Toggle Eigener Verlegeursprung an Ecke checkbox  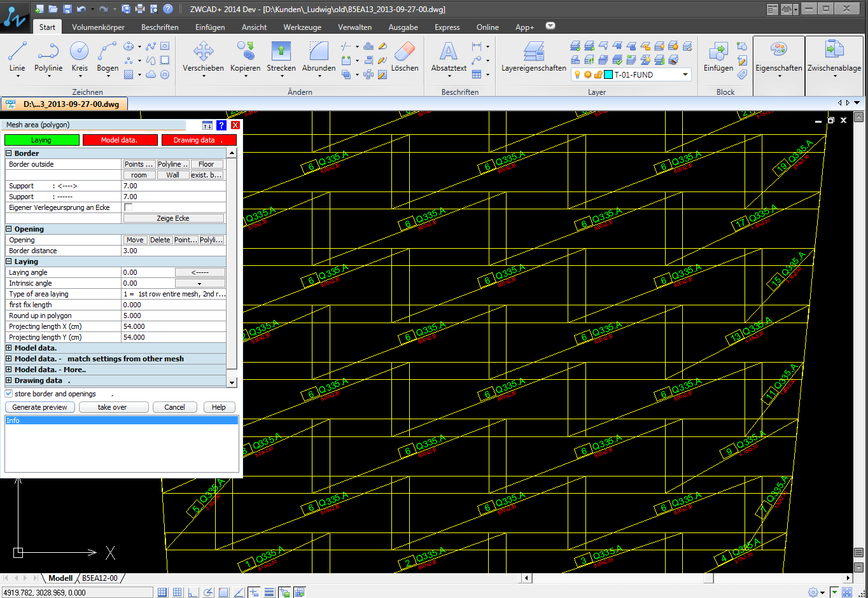128,207
